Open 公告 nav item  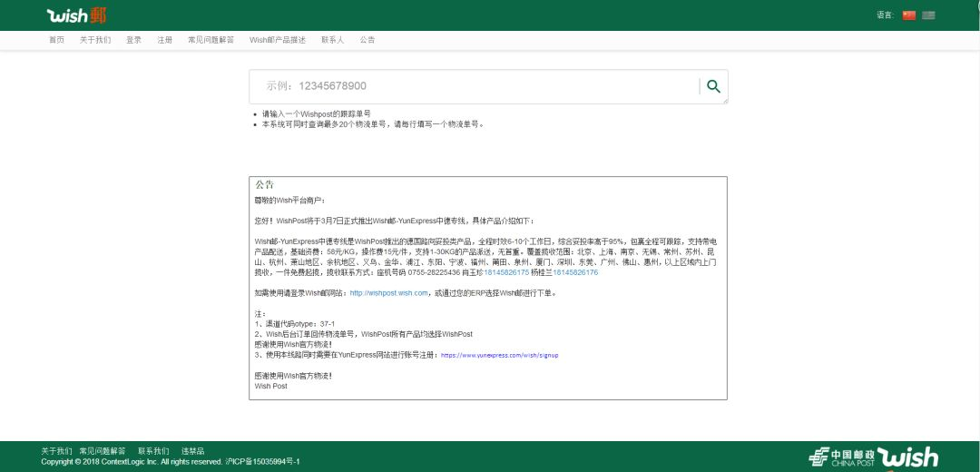click(x=367, y=40)
